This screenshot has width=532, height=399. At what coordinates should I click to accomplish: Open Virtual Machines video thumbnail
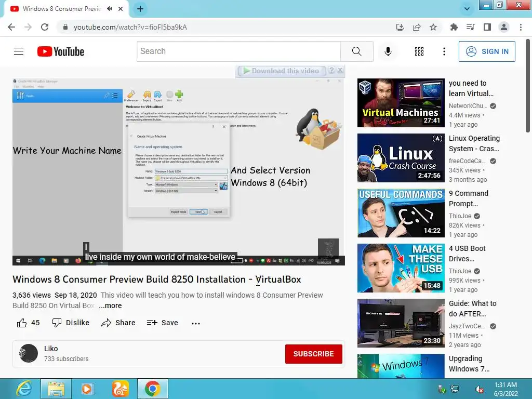(401, 103)
